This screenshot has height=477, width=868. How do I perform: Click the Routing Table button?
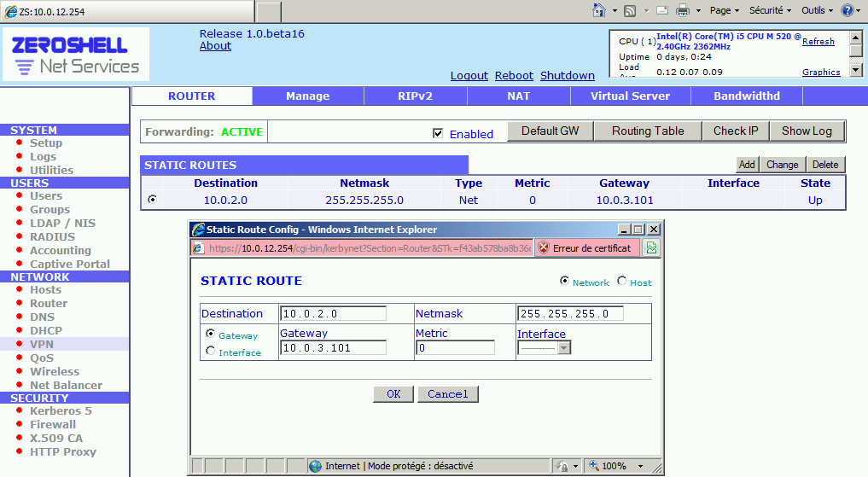coord(648,131)
